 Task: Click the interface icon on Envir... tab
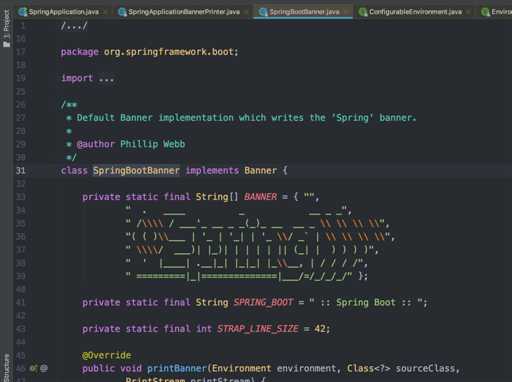click(x=485, y=12)
